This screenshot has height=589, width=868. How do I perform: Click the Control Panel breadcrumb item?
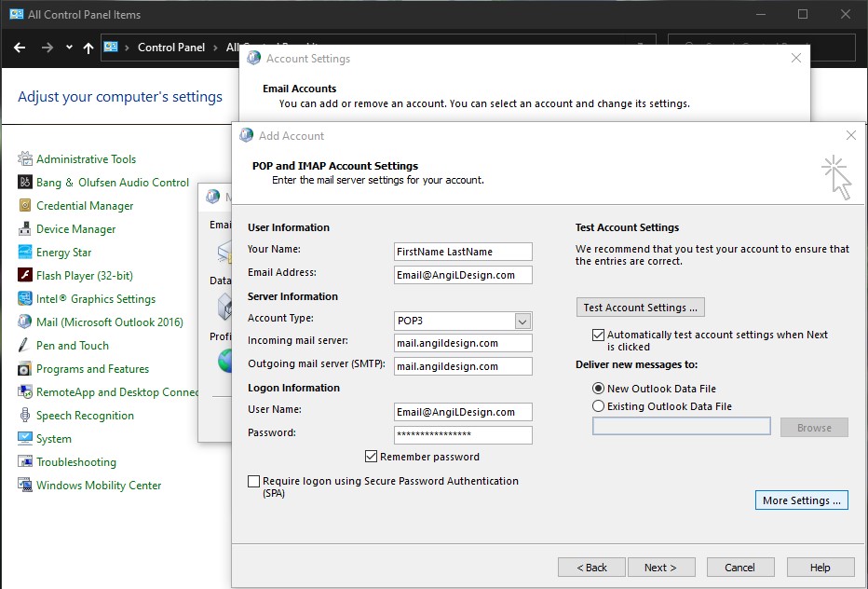(171, 48)
